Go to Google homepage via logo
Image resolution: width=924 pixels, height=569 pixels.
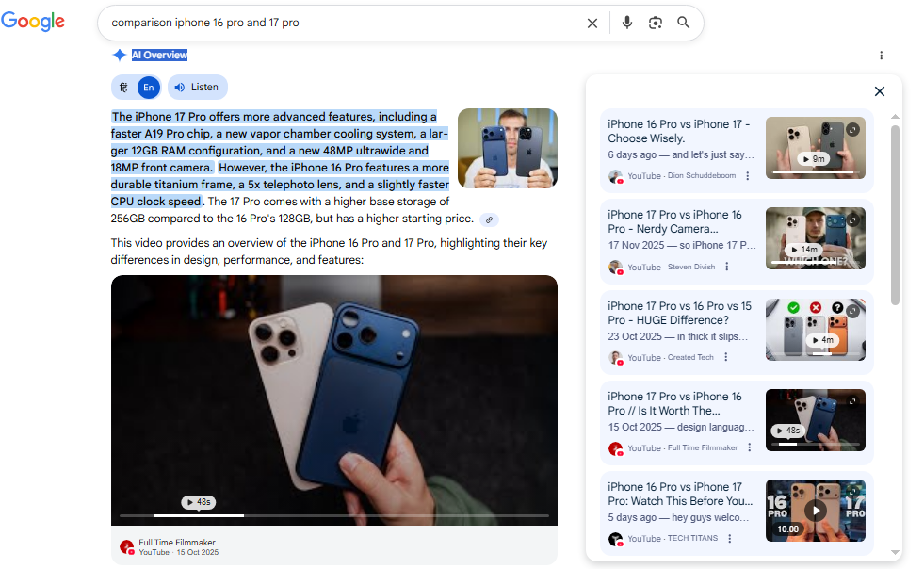[33, 22]
